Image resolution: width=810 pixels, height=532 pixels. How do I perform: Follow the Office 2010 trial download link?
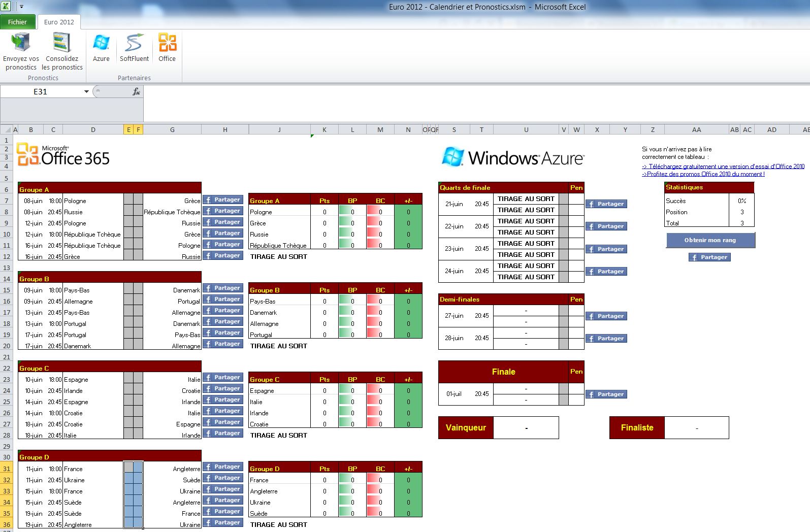point(723,167)
